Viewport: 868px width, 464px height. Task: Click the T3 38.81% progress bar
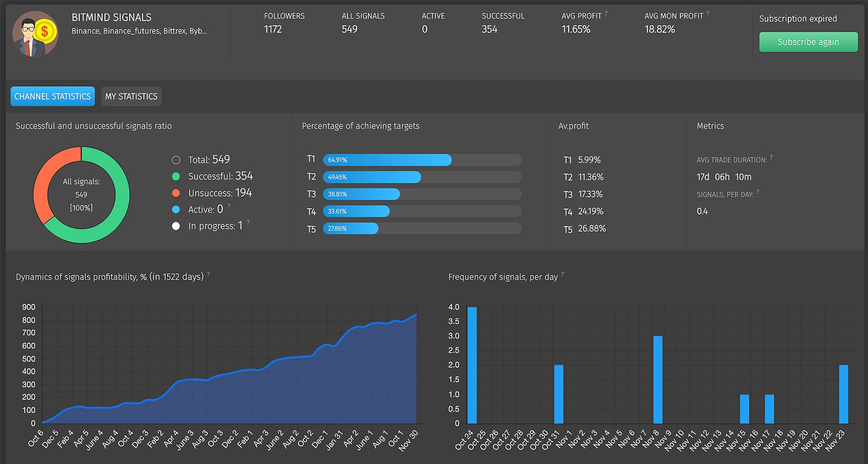[422, 194]
